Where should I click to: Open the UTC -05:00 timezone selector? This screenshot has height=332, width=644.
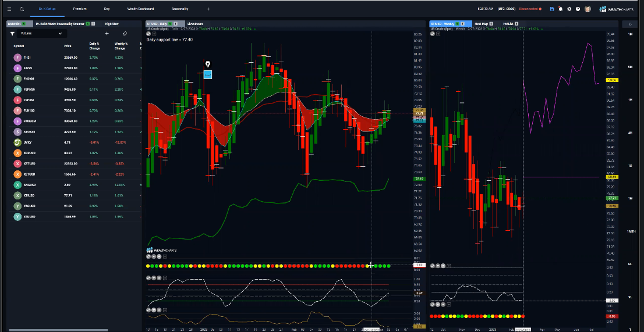tap(507, 9)
